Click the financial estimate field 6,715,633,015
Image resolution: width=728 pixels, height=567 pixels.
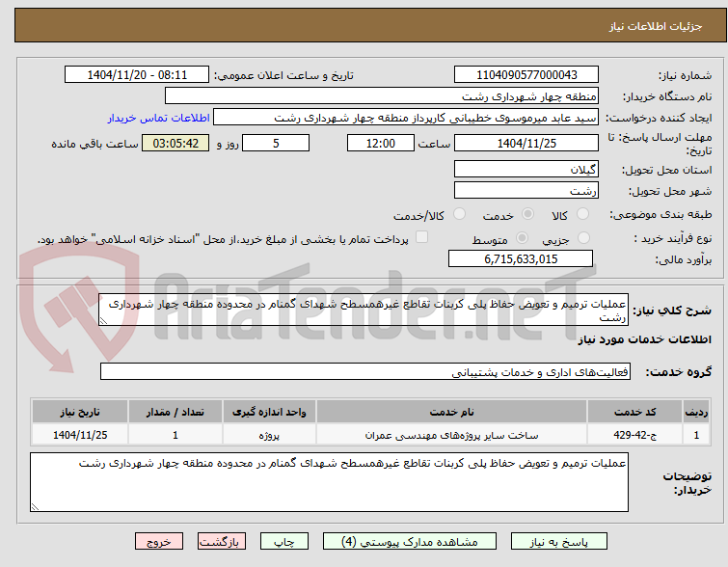521,258
